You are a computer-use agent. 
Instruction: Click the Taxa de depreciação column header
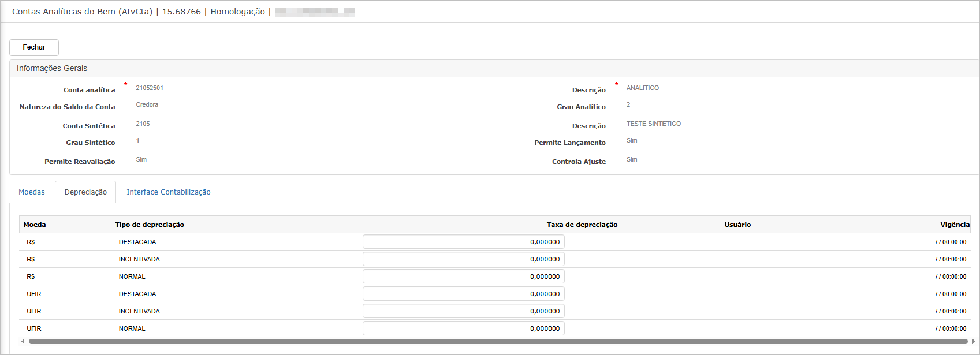pyautogui.click(x=582, y=225)
